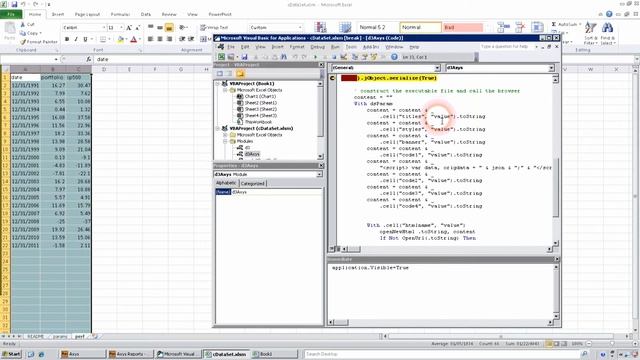Screen dimensions: 640x360
Task: Select the Normal 5 2 cell style
Action: pos(378,27)
